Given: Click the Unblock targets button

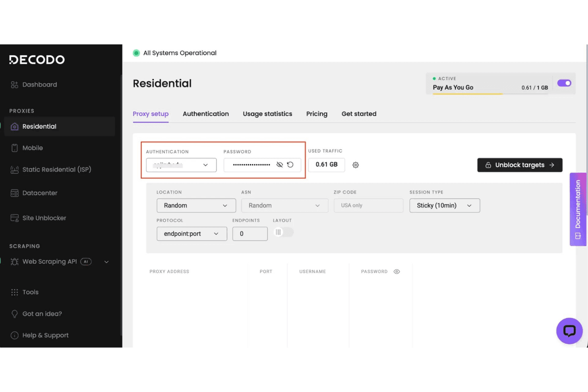Looking at the screenshot, I should pos(520,165).
